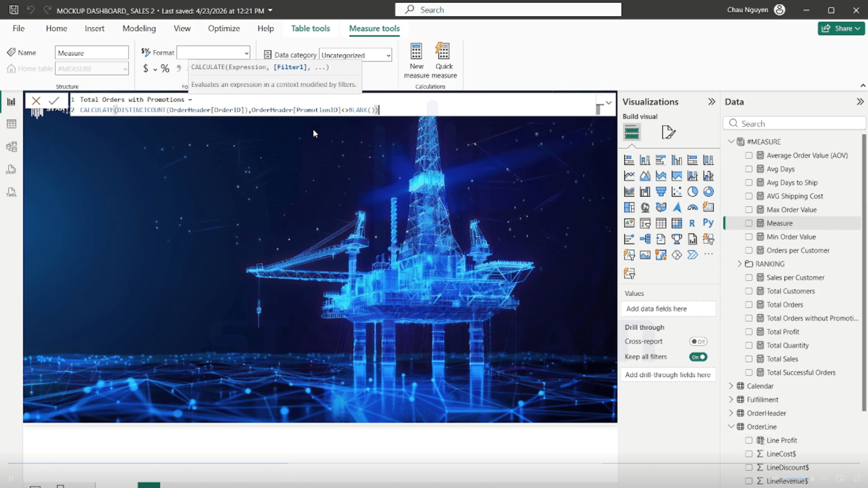
Task: Open the Modeling ribbon tab
Action: (139, 28)
